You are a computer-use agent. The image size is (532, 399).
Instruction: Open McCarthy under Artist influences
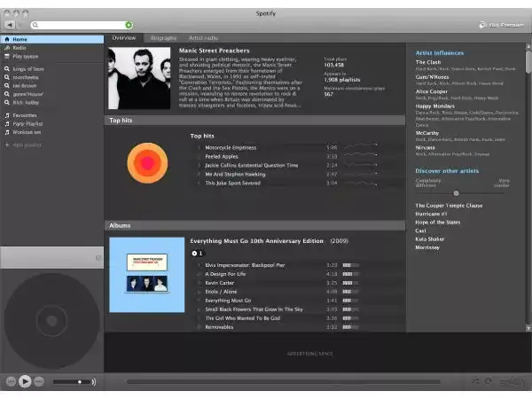pyautogui.click(x=427, y=133)
